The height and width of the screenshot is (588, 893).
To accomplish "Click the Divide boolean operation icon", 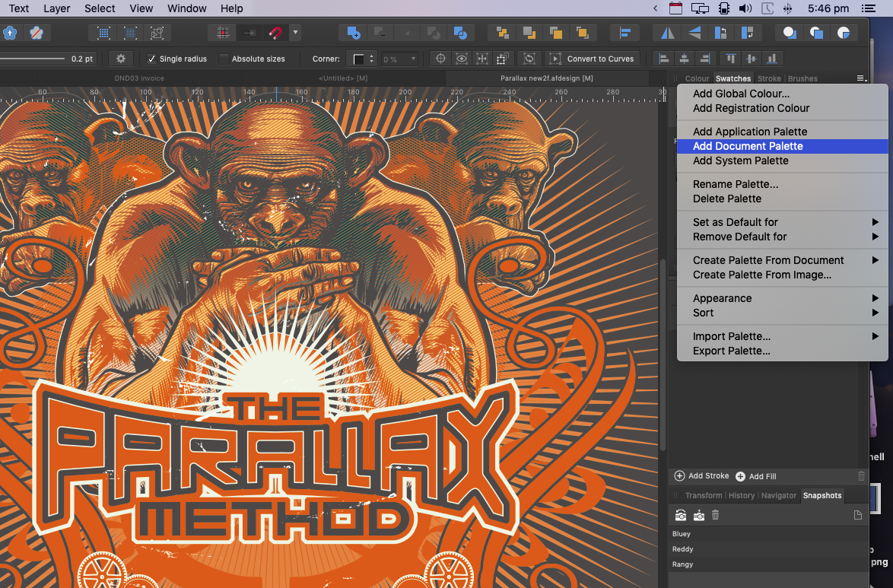I will 460,33.
